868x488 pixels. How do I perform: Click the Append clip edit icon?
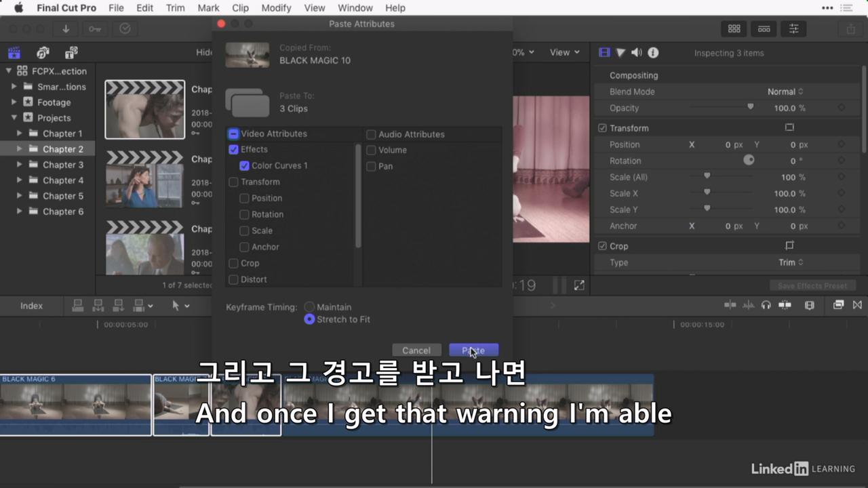point(119,306)
